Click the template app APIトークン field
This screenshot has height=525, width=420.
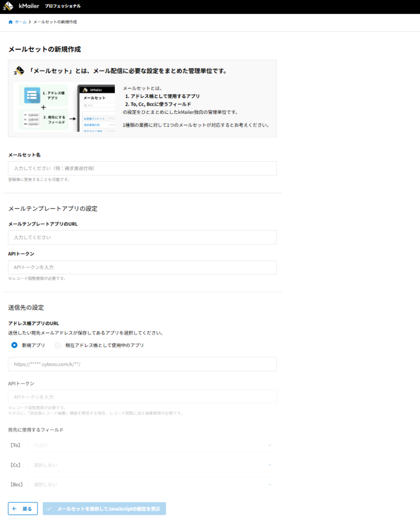click(x=142, y=267)
